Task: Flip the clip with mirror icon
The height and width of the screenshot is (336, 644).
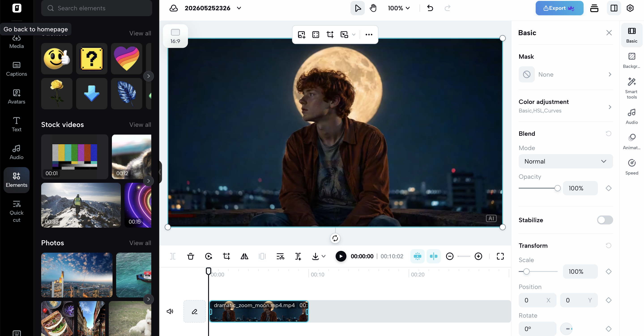Action: 245,256
